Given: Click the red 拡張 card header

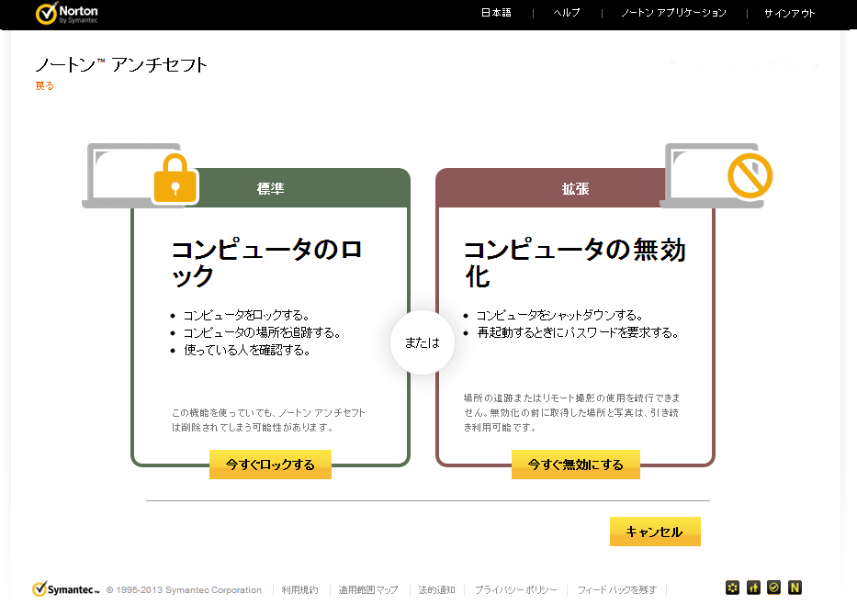Looking at the screenshot, I should (x=575, y=188).
